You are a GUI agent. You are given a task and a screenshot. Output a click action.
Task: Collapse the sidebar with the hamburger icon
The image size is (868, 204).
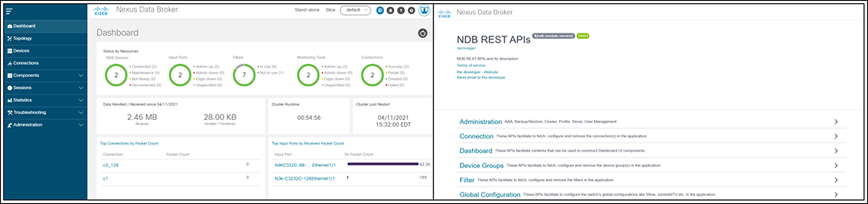click(x=9, y=12)
